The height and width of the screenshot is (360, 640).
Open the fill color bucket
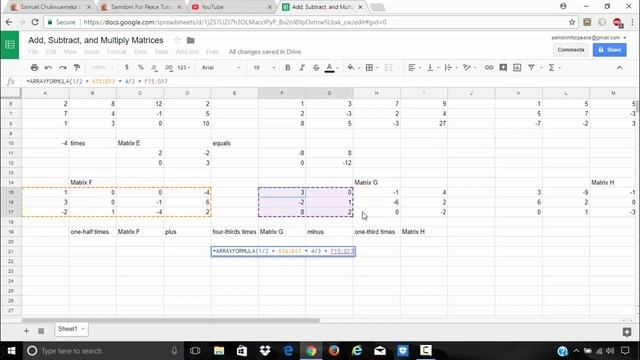[351, 67]
